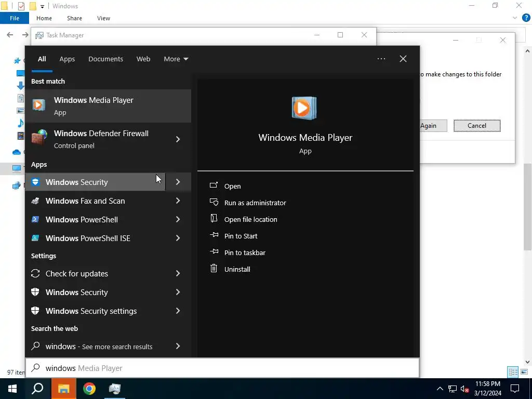
Task: Show hidden system tray icons
Action: click(x=440, y=389)
